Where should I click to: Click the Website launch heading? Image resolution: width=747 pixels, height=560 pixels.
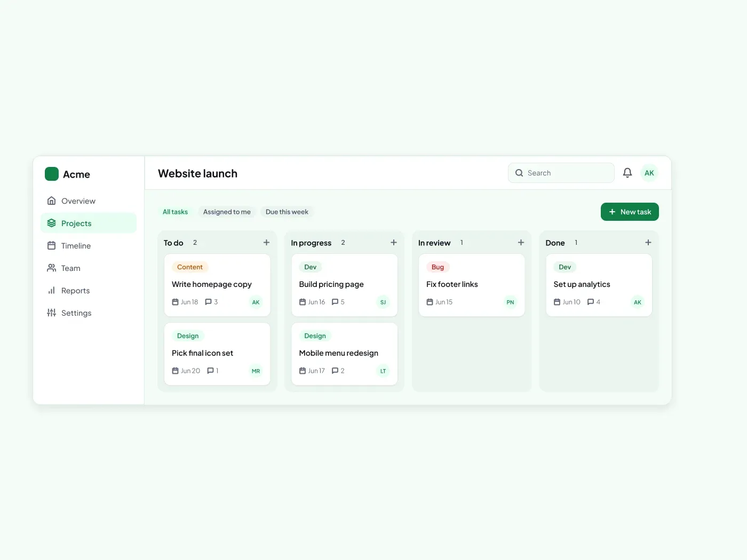(x=198, y=173)
